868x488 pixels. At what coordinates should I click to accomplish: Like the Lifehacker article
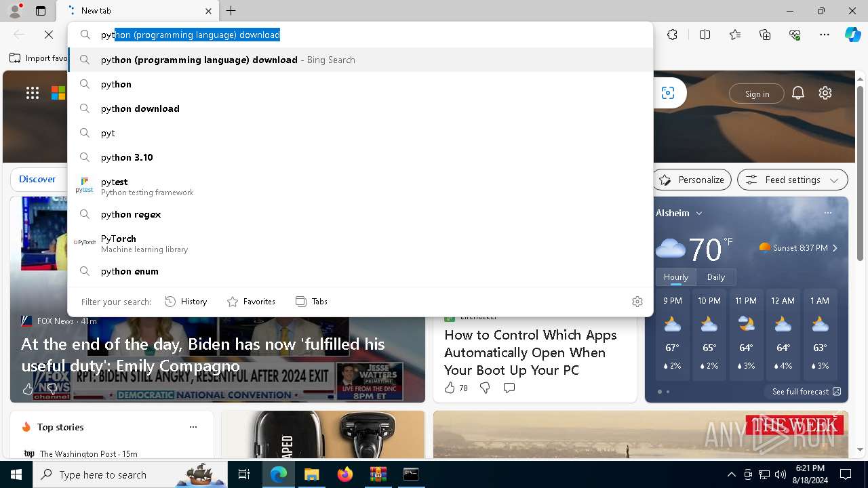click(x=449, y=388)
